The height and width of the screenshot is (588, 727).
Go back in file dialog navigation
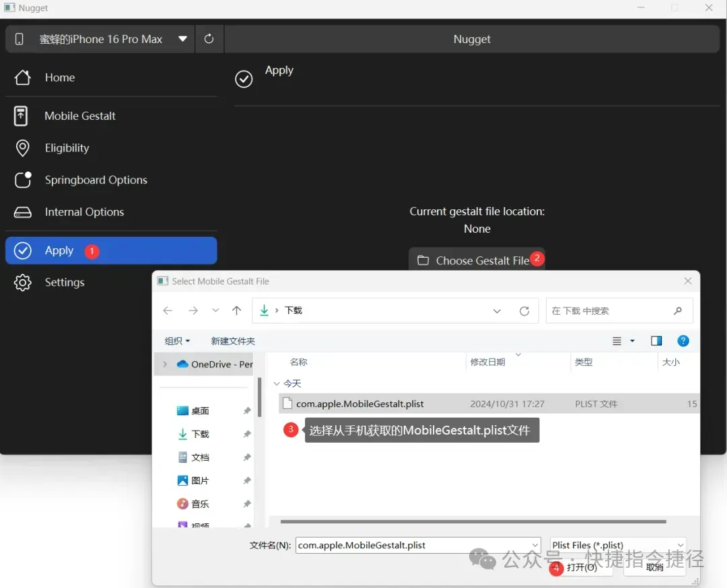(x=168, y=310)
